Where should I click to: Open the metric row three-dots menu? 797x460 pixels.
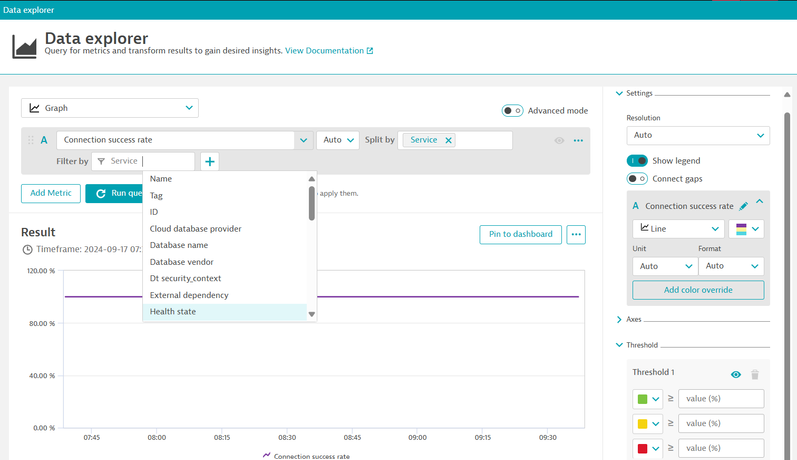[x=578, y=141]
